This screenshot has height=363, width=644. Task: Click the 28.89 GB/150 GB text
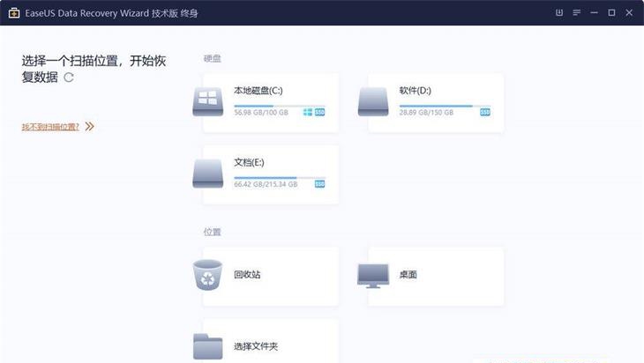426,113
